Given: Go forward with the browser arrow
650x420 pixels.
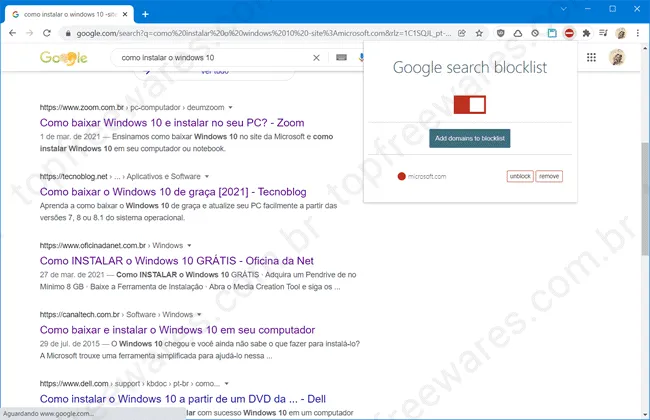Looking at the screenshot, I should tap(29, 33).
